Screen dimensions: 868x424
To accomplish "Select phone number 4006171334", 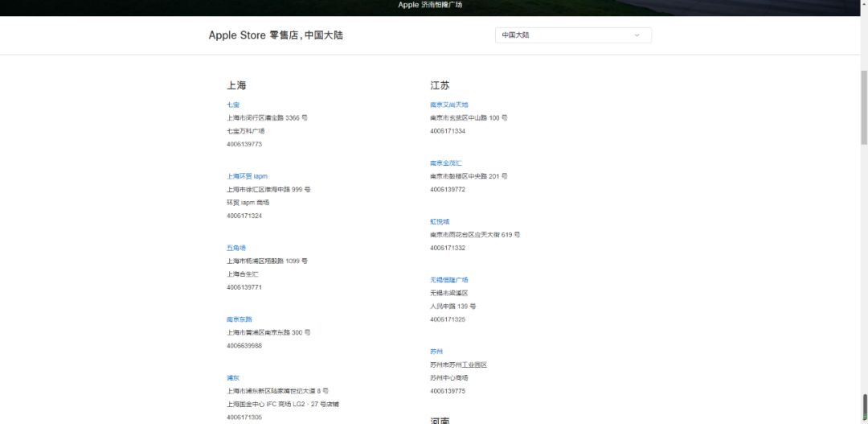I will coord(448,131).
